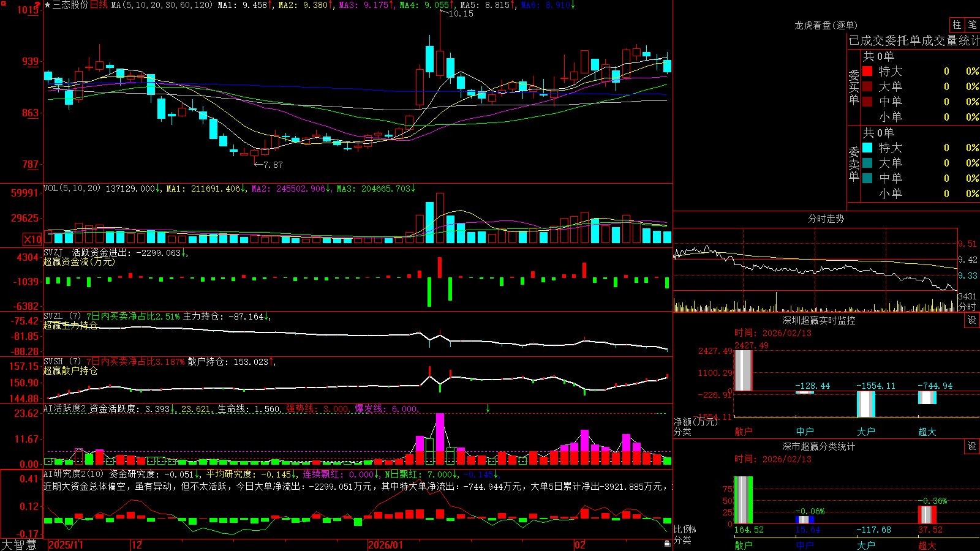Click the AI活跃度2 indicator name
The width and height of the screenshot is (980, 551).
65,408
